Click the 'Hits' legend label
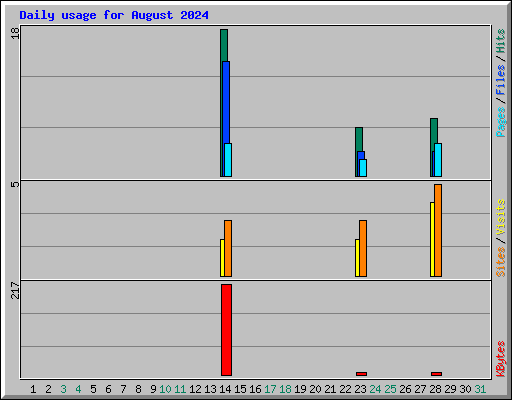Viewport: 512px width, 400px height. (501, 41)
